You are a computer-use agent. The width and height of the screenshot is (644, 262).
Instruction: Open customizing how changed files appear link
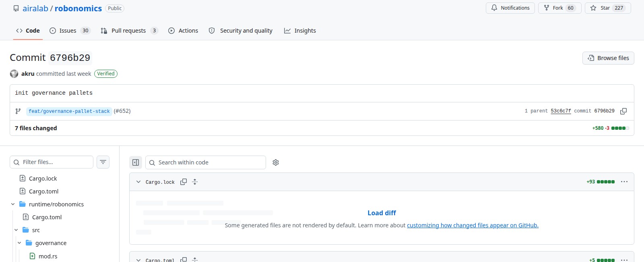tap(473, 225)
